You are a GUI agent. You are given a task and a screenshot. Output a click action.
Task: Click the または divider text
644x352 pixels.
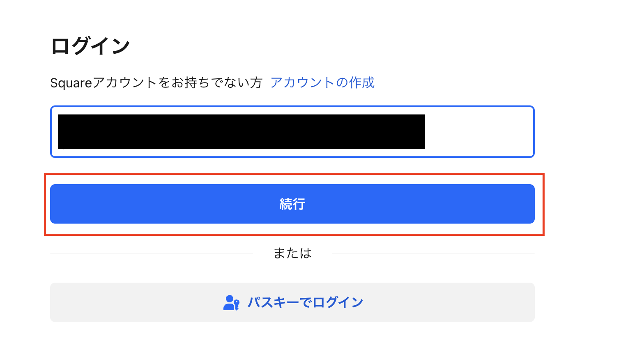pos(292,253)
